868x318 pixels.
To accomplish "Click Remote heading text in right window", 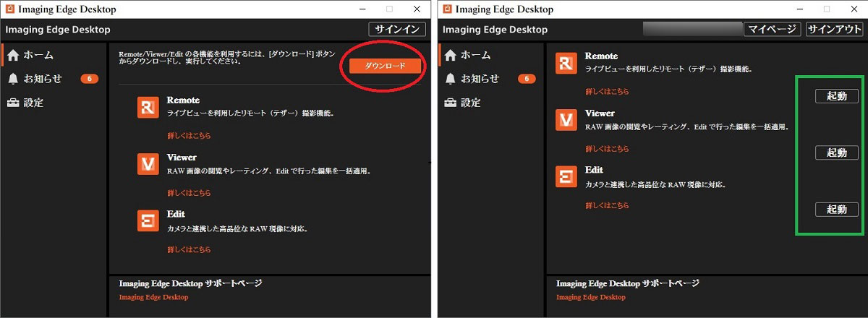I will pyautogui.click(x=601, y=56).
